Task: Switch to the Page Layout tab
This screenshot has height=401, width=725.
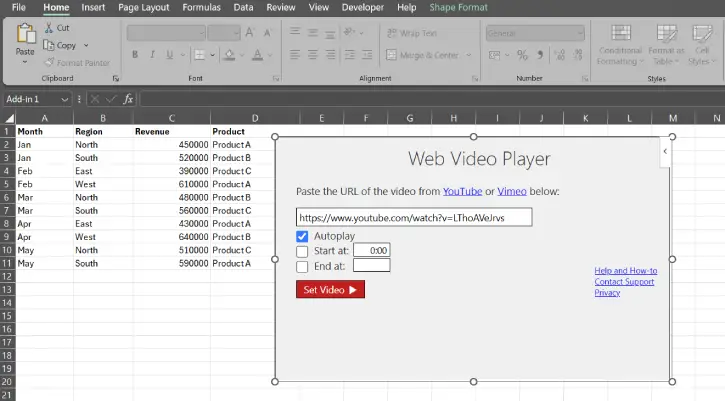Action: [x=144, y=7]
